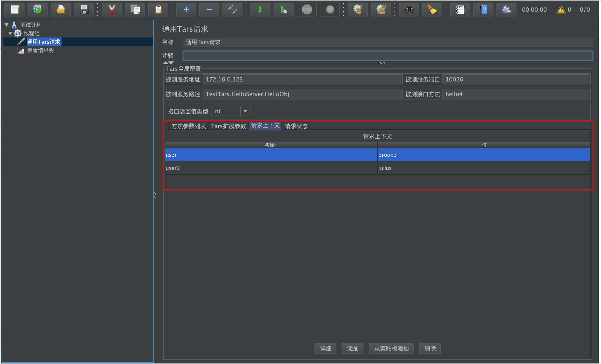Collapse the 测试计划 tree node

coord(7,25)
